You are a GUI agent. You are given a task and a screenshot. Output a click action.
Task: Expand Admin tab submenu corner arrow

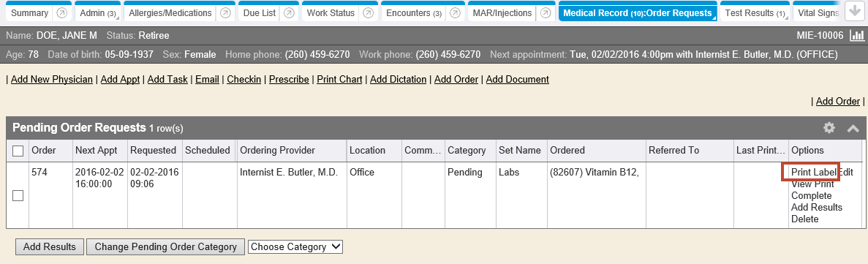tap(118, 19)
